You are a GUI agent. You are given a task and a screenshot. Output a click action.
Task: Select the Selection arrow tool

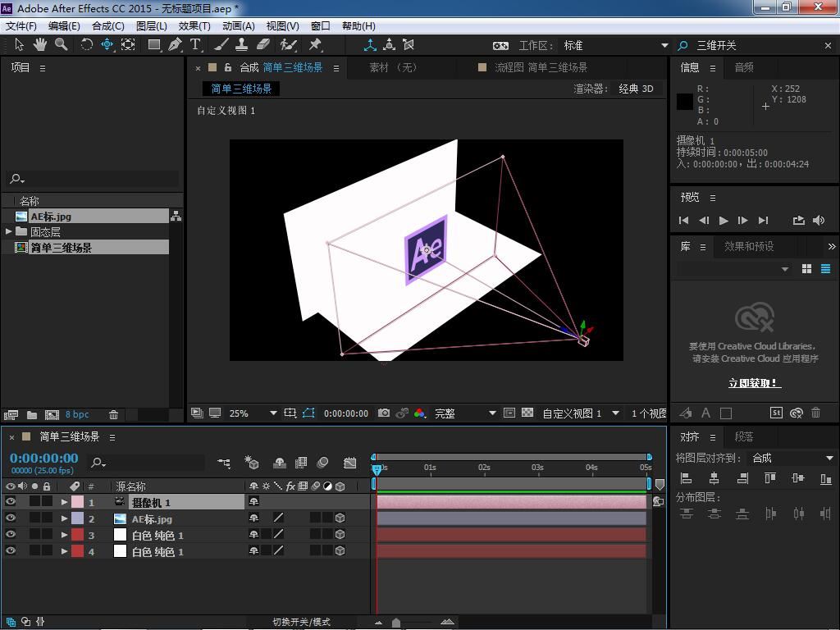pos(20,44)
